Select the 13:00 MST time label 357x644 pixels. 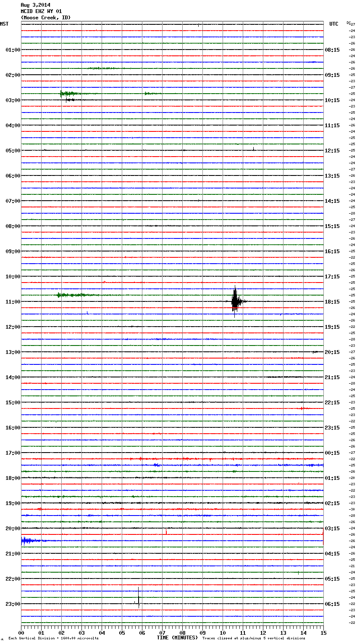(13, 352)
